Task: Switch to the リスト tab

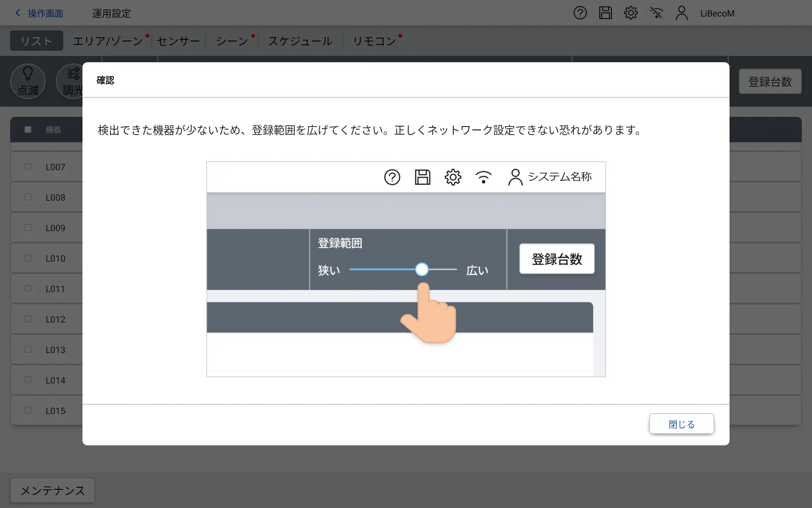Action: 36,41
